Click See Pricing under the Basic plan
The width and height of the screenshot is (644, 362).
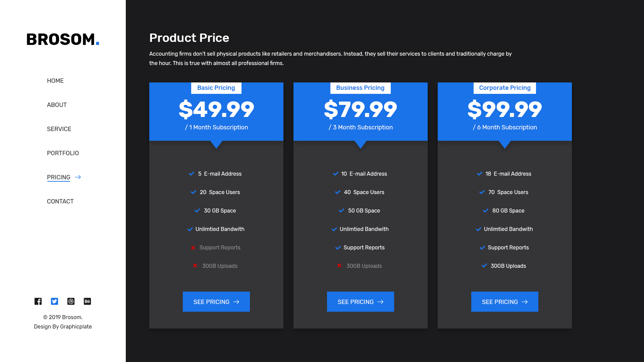216,302
